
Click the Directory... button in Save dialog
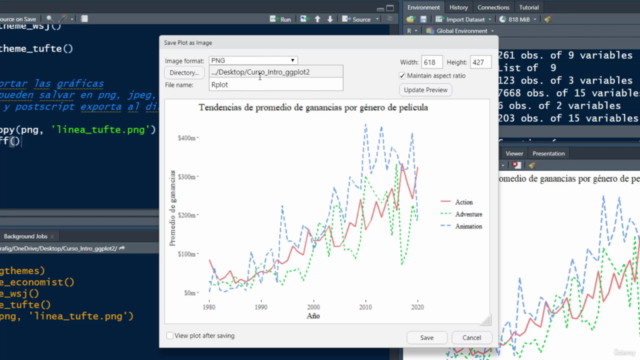tap(184, 73)
